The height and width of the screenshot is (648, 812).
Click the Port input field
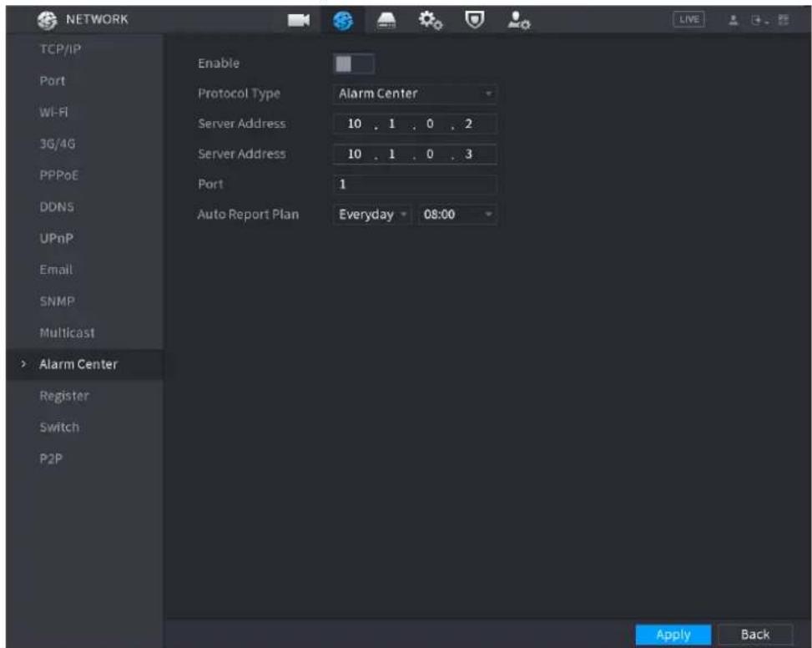coord(415,184)
